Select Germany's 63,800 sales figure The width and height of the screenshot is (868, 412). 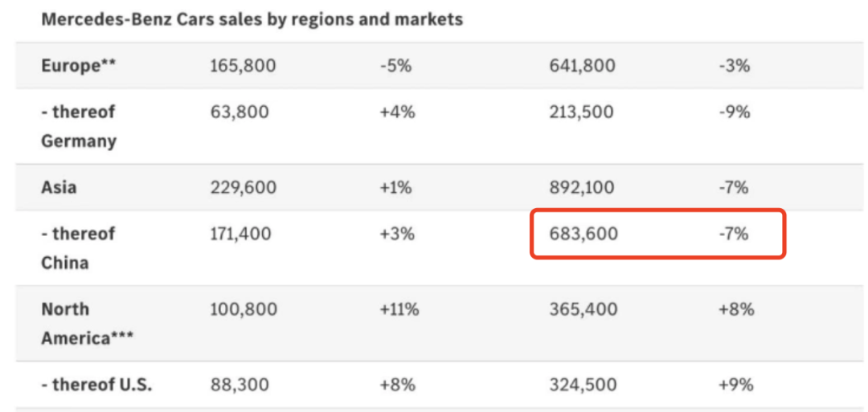(240, 112)
